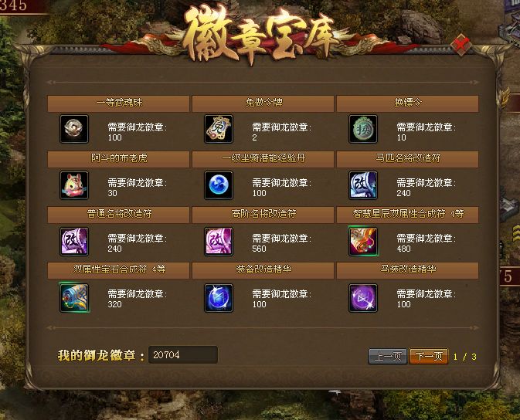Choose the 装备改造精华 blue essence icon
Viewport: 520px width, 420px height.
point(219,297)
